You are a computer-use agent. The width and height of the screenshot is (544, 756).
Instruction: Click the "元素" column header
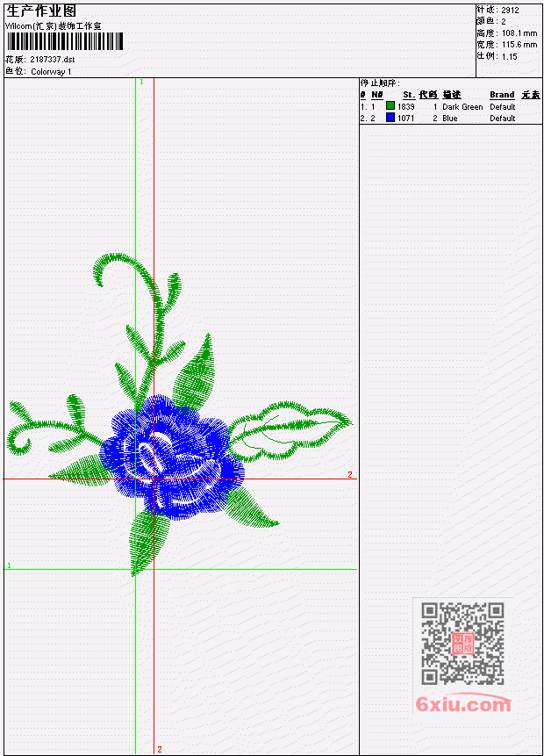click(531, 95)
